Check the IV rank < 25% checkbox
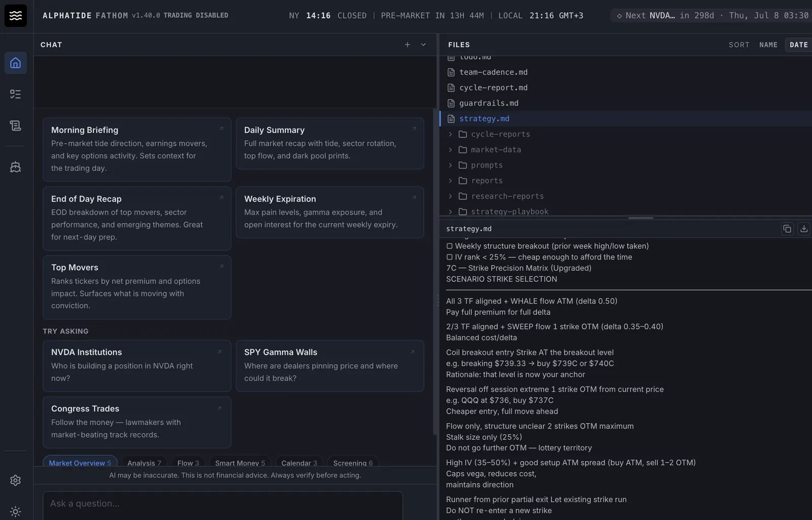The height and width of the screenshot is (520, 812). (450, 257)
